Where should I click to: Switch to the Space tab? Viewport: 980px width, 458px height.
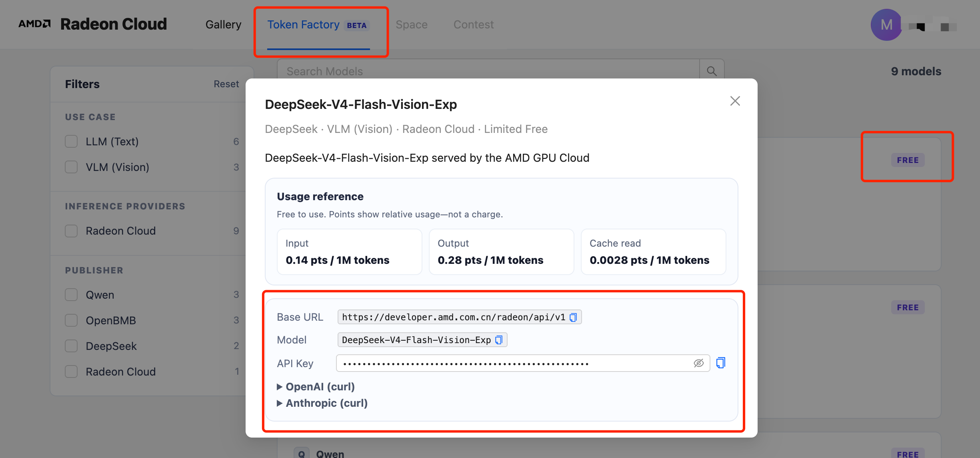(412, 25)
